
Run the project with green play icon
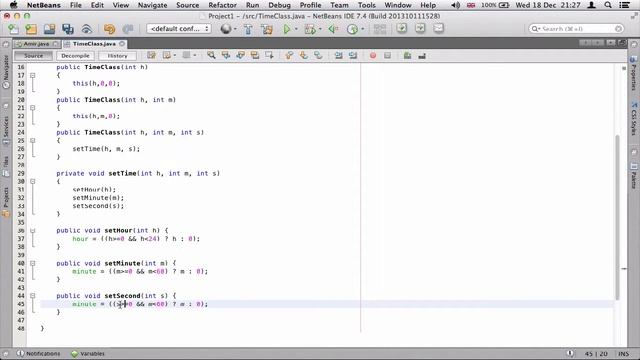[287, 29]
